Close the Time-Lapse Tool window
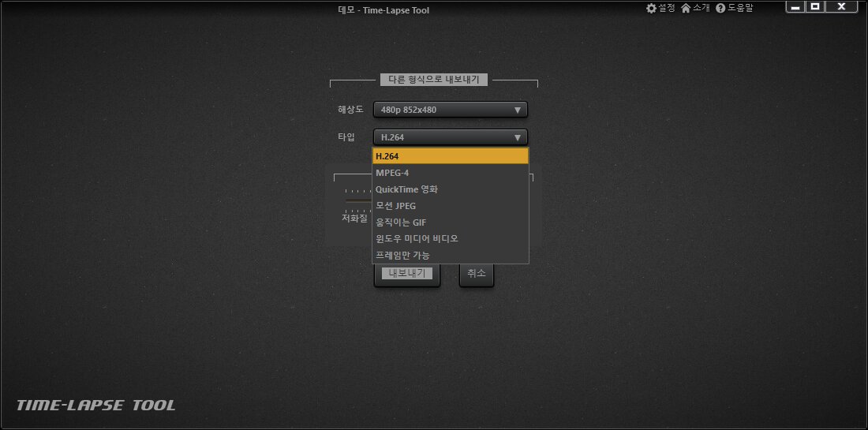This screenshot has width=868, height=430. pyautogui.click(x=842, y=7)
